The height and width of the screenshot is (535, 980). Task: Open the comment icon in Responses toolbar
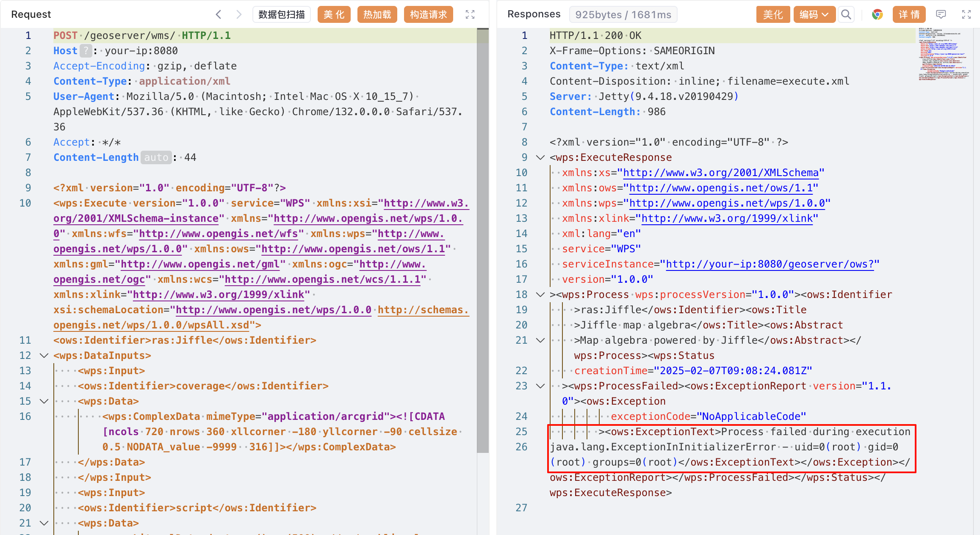coord(941,14)
